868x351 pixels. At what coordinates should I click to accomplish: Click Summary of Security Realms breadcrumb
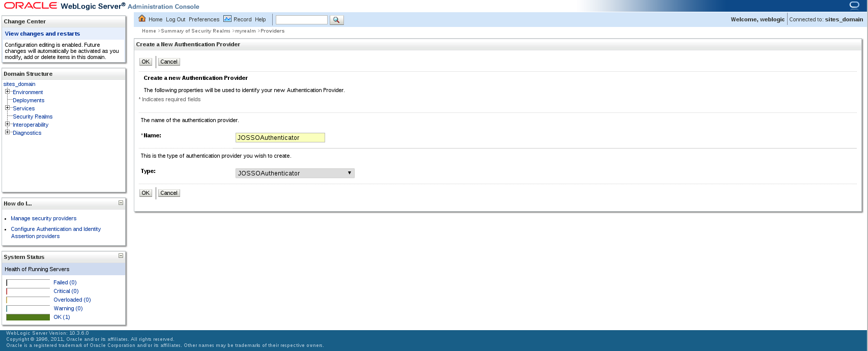pyautogui.click(x=196, y=31)
